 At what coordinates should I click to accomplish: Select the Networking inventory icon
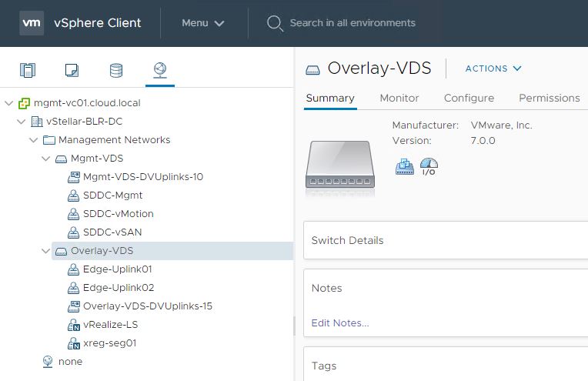tap(159, 71)
